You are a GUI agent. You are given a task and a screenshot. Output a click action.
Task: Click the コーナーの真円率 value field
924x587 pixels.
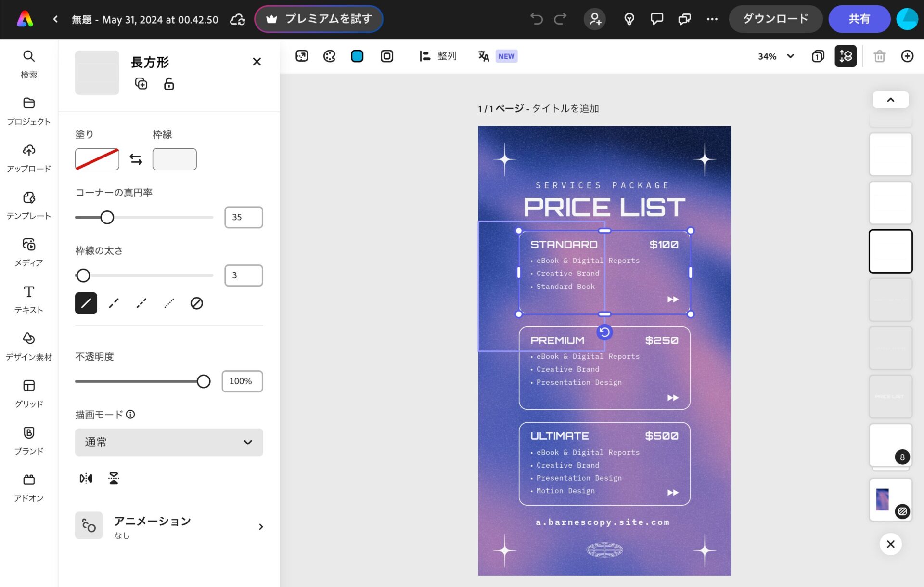(x=244, y=217)
